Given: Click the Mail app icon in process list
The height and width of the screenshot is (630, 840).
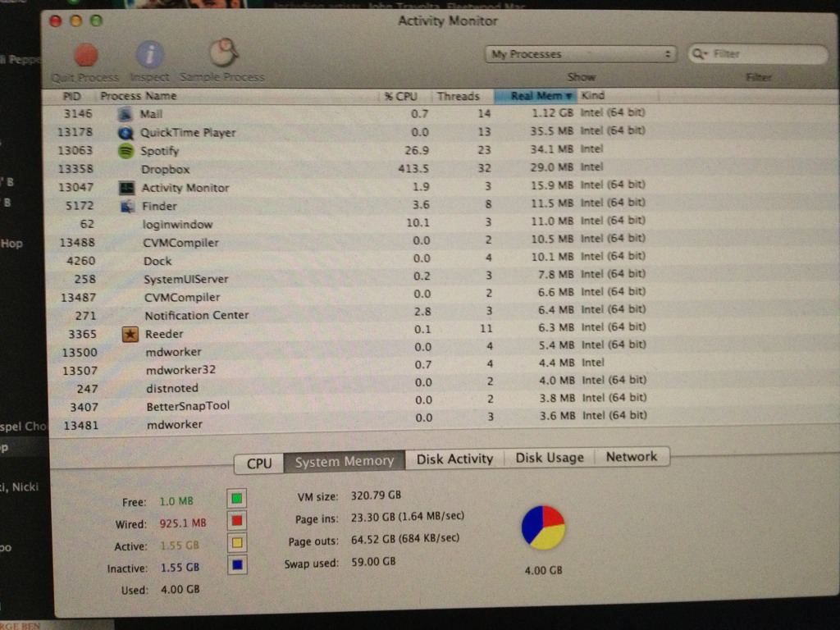Looking at the screenshot, I should coord(126,114).
